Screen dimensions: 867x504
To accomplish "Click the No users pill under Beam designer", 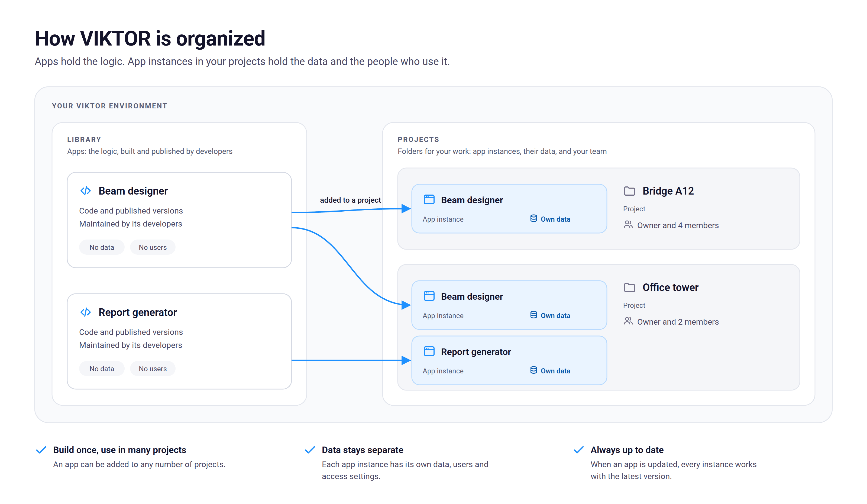I will [153, 247].
